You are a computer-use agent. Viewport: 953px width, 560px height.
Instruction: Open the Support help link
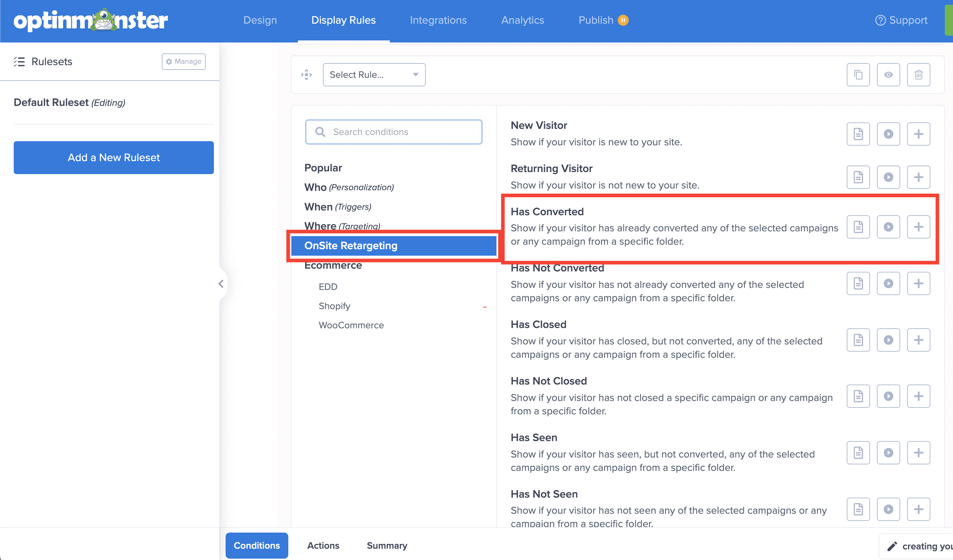click(x=901, y=20)
